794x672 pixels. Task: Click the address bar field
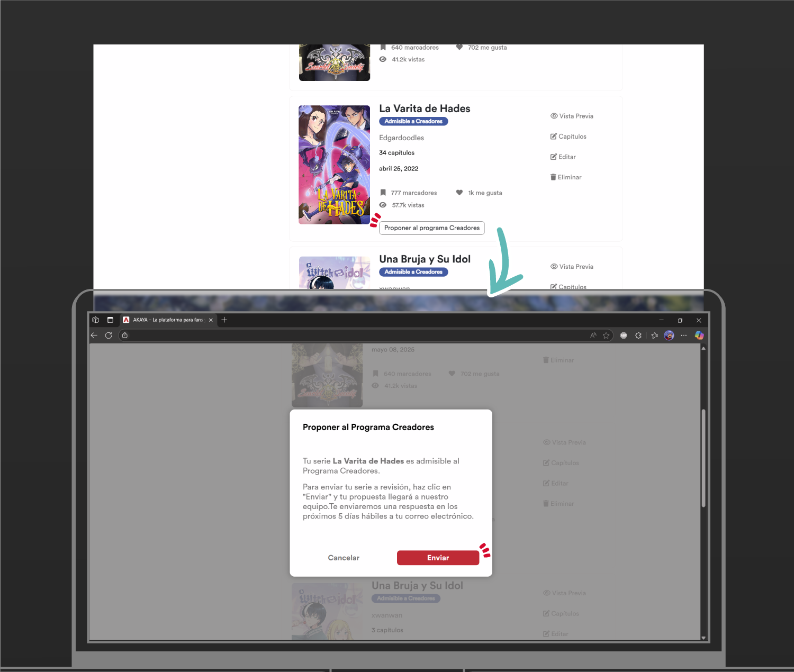point(365,335)
